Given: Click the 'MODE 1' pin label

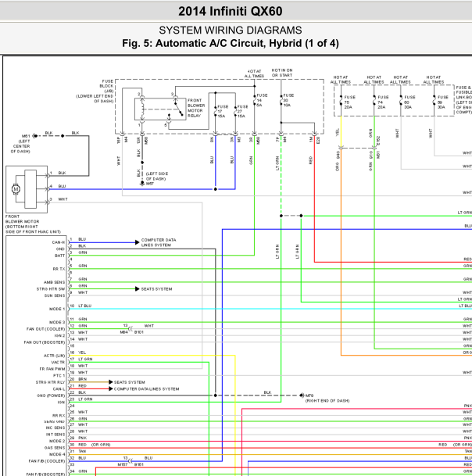Looking at the screenshot, I should (x=57, y=309).
